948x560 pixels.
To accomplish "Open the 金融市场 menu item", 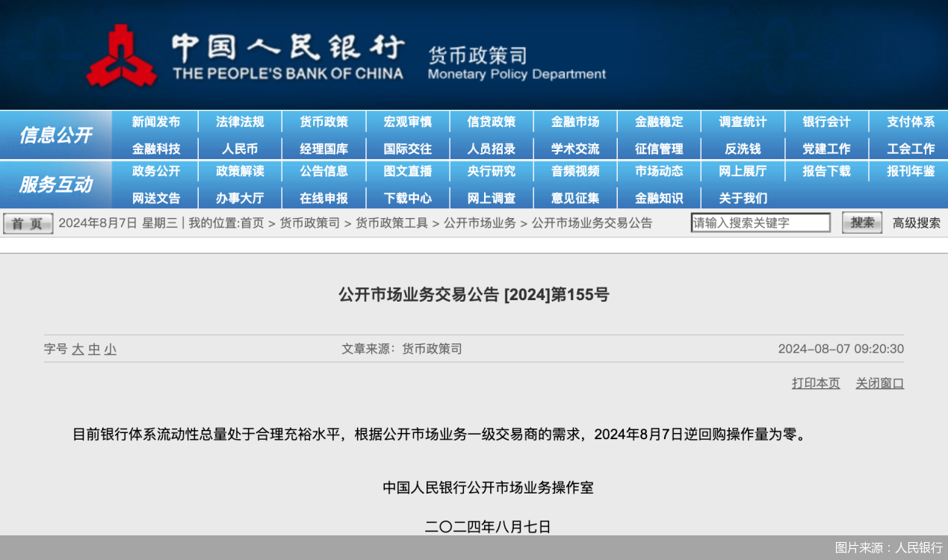I will 575,122.
